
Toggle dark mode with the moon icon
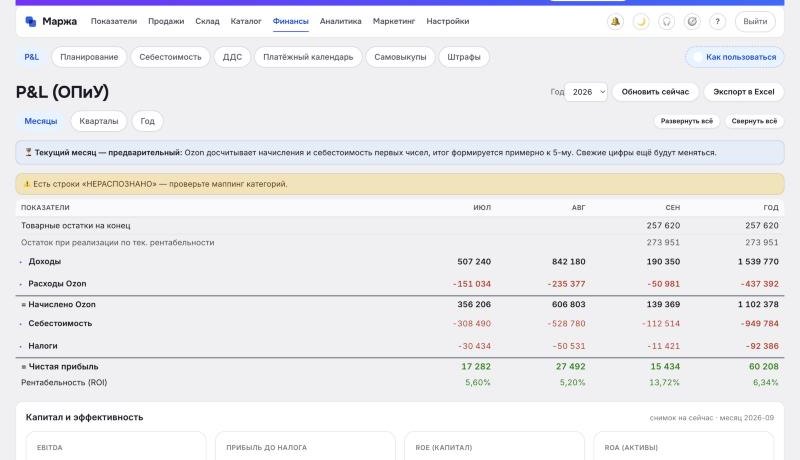click(641, 21)
